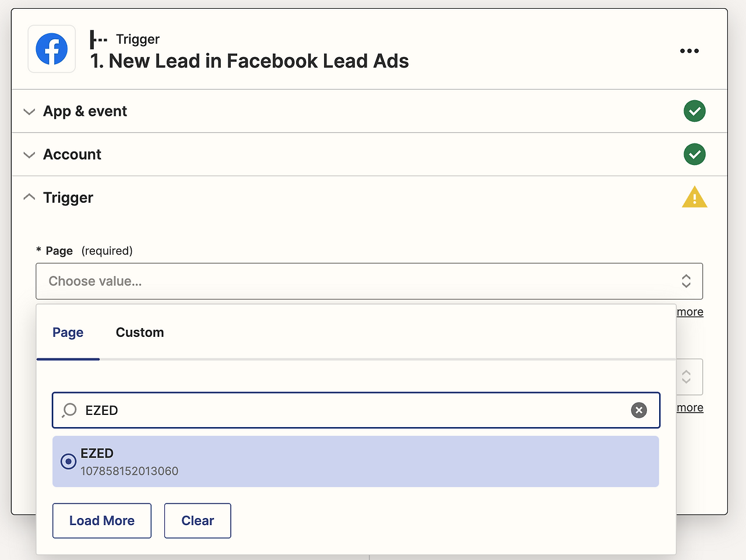Click the first 'more' link under Page field
The width and height of the screenshot is (746, 560).
tap(690, 312)
